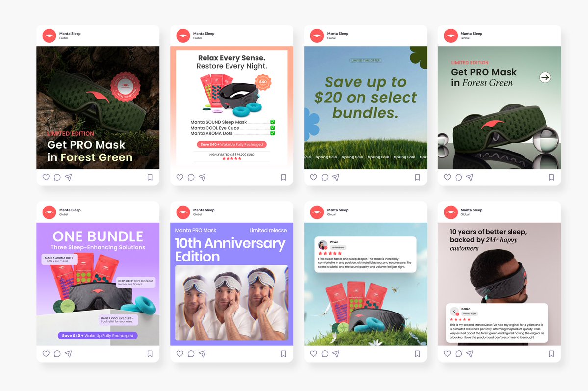Click 'Save $40' button in 'Relax Every Sense' post

click(x=232, y=144)
